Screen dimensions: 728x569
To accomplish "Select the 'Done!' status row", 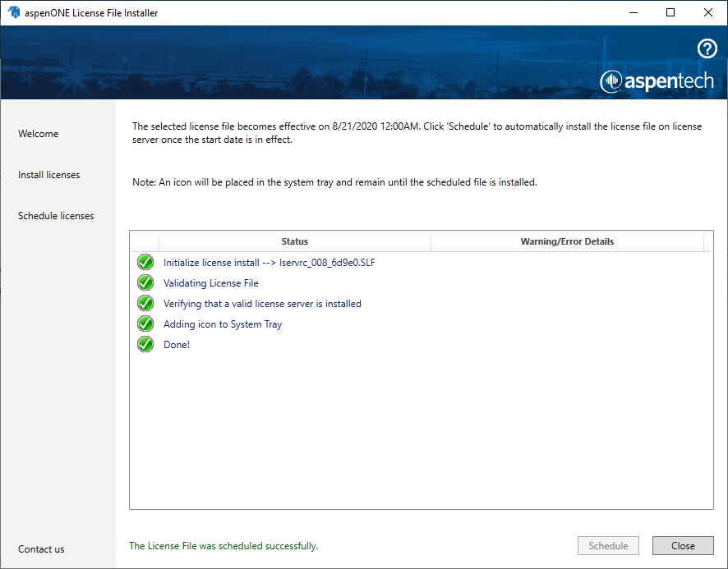I will click(422, 344).
